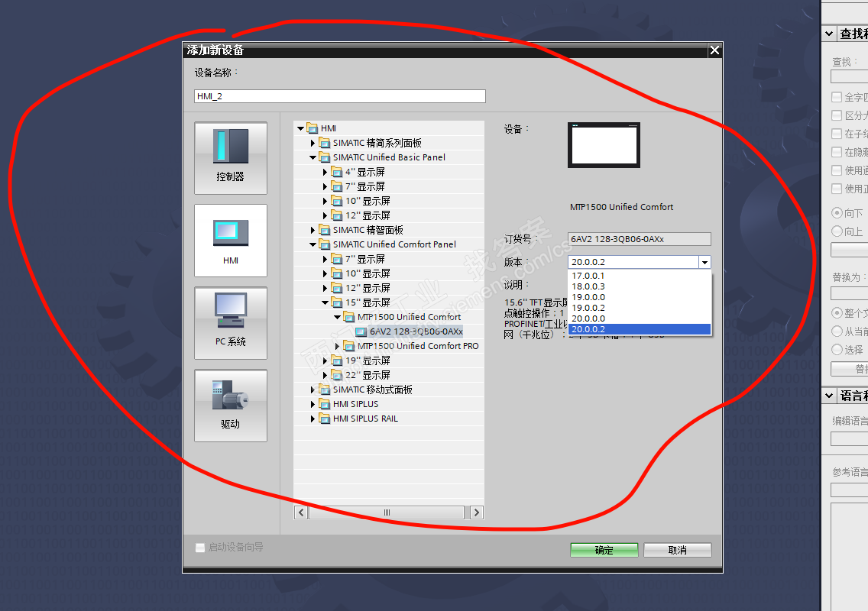Collapse the 查找和替换 panel section
Viewport: 868px width, 611px height.
tap(829, 34)
